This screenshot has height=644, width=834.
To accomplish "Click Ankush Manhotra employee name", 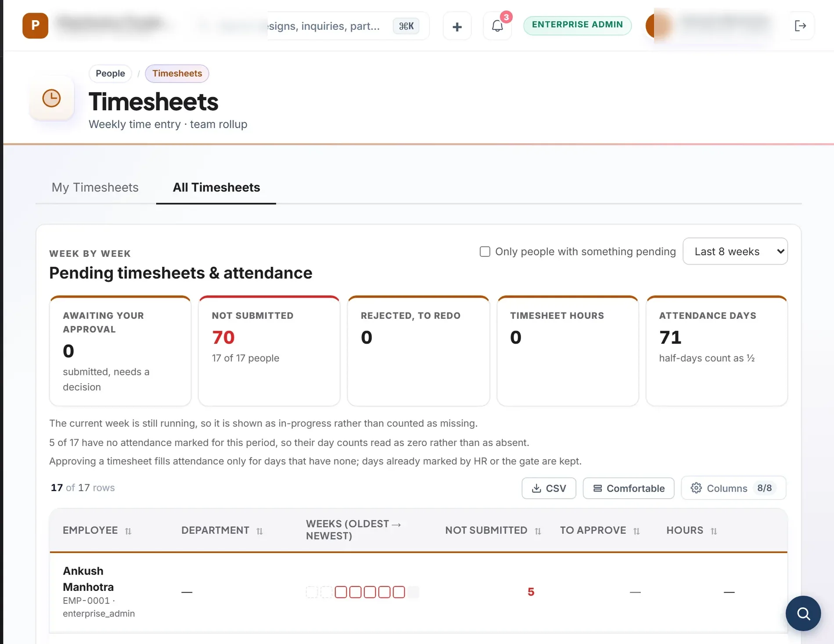I will (x=88, y=579).
